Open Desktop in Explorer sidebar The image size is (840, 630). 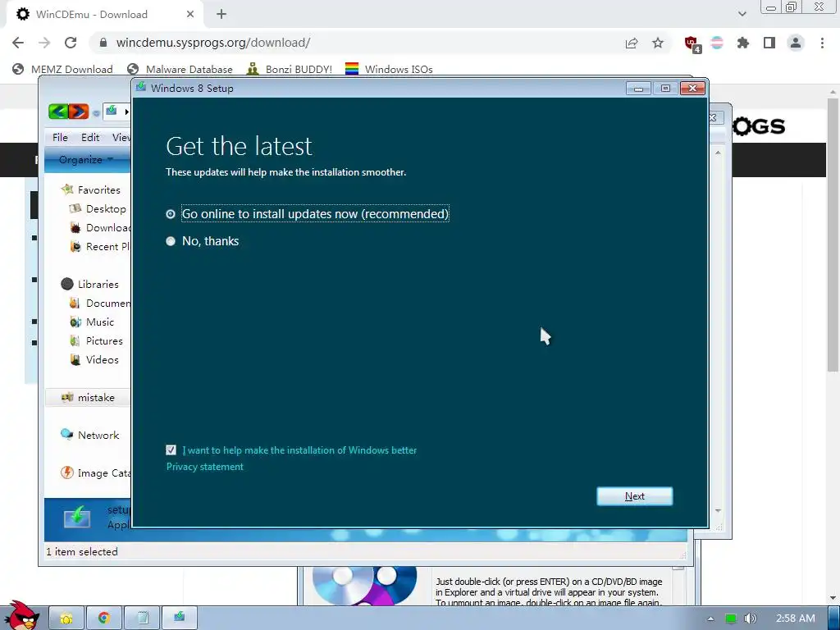pos(100,209)
